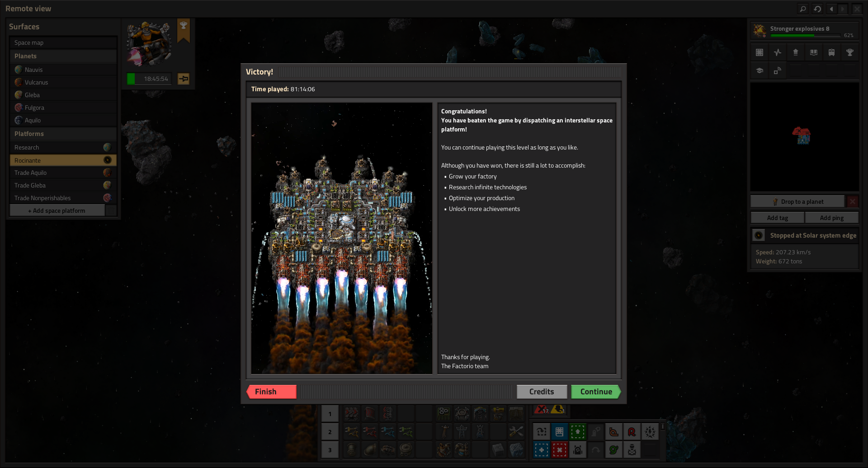Select the blue blueprint book shortcut
Screen dimensions: 868x468
(x=559, y=431)
